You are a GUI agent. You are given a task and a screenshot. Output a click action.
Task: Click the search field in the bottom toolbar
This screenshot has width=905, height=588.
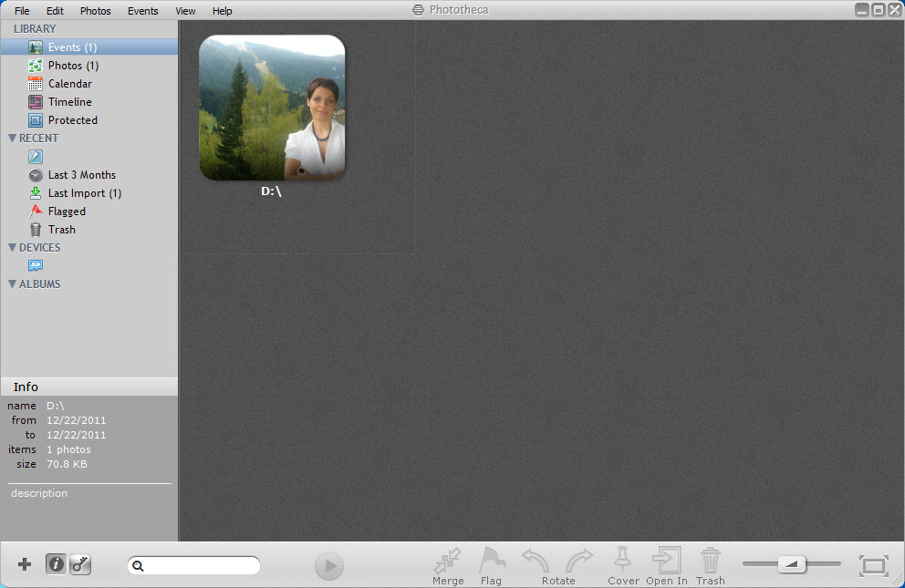[x=194, y=565]
